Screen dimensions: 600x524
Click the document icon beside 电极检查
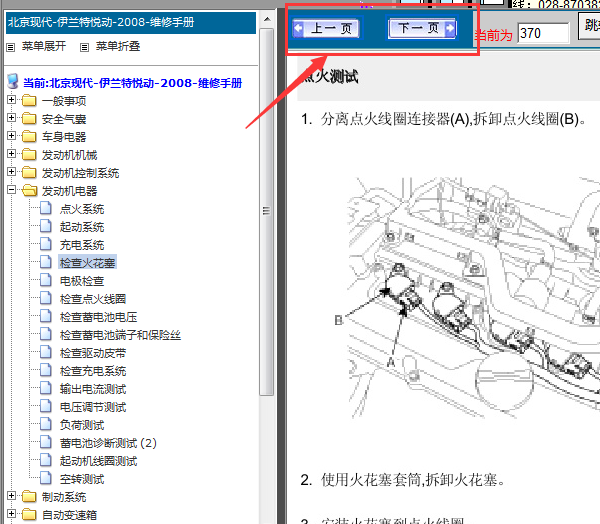[46, 280]
